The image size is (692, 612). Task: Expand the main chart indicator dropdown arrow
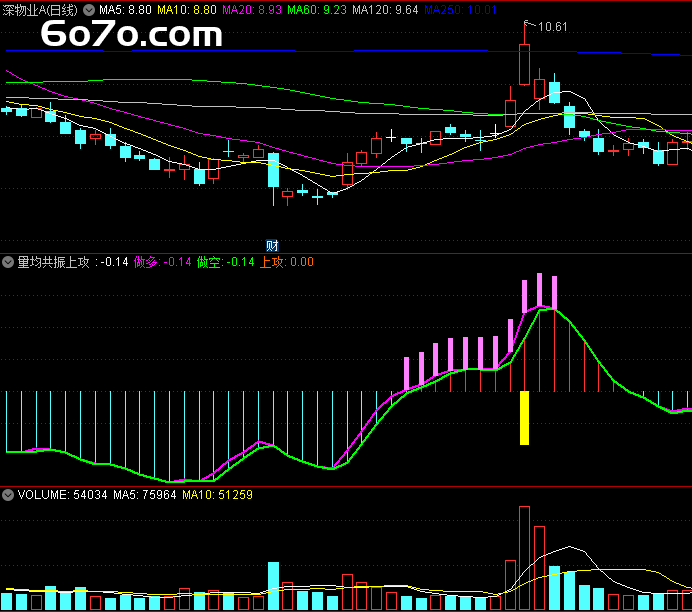point(89,10)
